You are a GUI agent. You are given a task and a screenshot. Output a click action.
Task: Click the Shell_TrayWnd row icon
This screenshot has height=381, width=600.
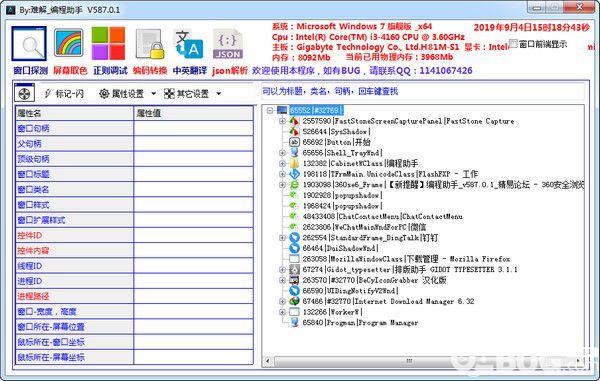point(294,153)
